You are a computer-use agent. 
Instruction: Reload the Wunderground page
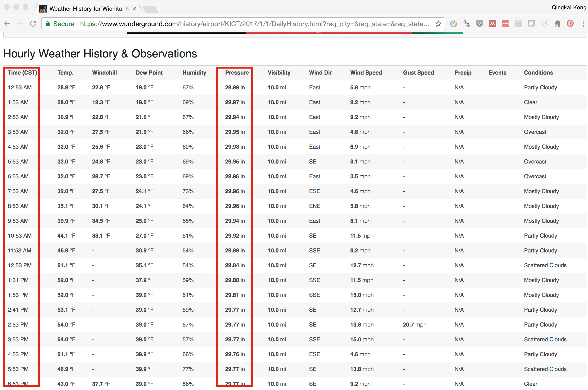pyautogui.click(x=33, y=24)
